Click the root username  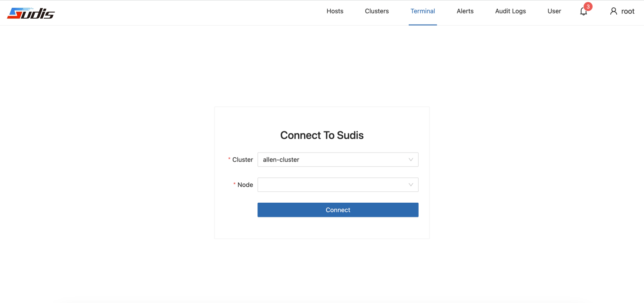(x=628, y=11)
